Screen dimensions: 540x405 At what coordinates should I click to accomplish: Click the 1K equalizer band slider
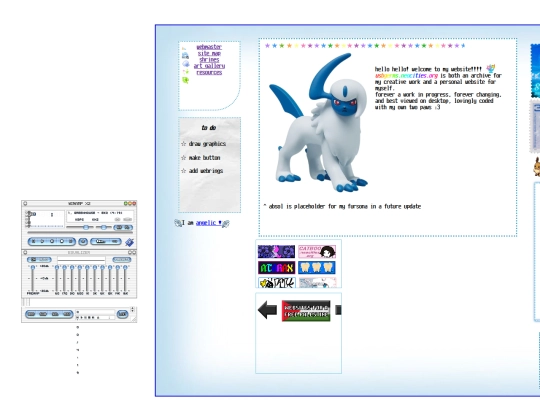(87, 278)
